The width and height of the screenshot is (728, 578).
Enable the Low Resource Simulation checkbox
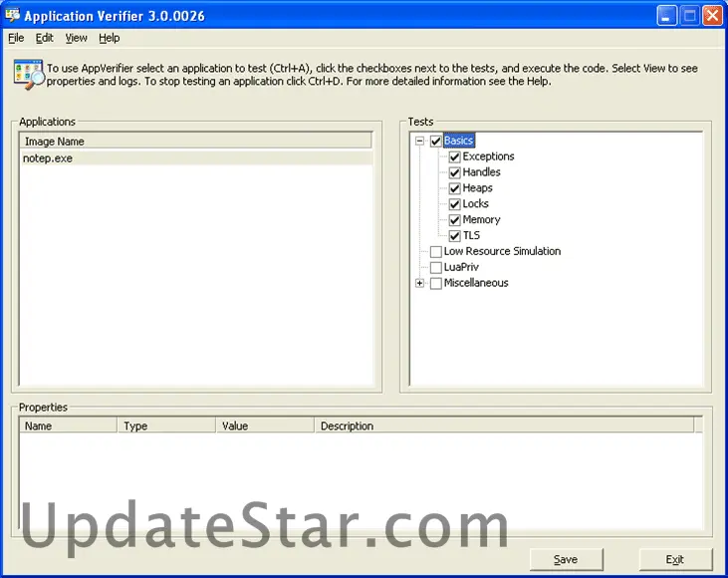coord(435,252)
